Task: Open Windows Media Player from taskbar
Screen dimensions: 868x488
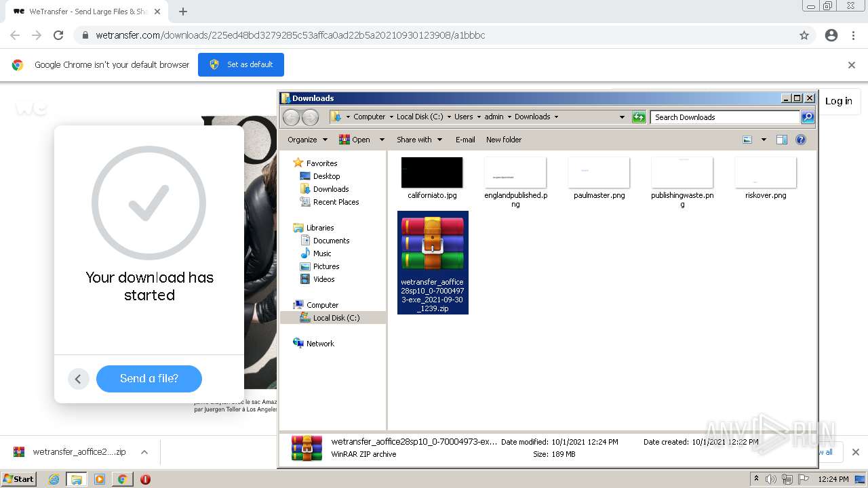Action: click(99, 479)
